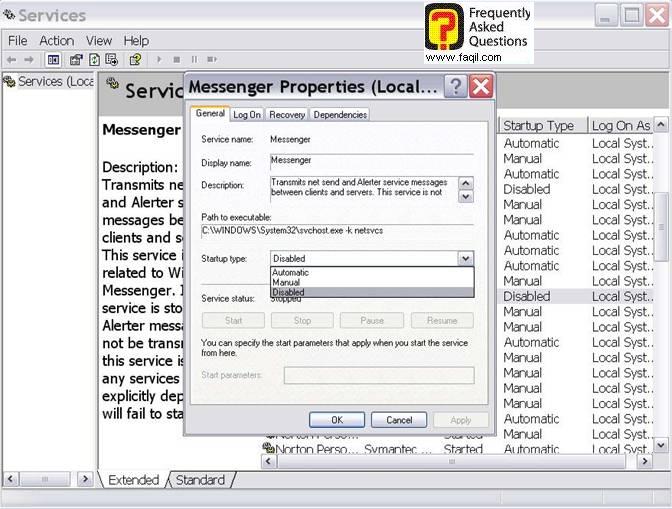This screenshot has width=672, height=509.
Task: Click the Refresh toolbar icon
Action: click(x=94, y=60)
